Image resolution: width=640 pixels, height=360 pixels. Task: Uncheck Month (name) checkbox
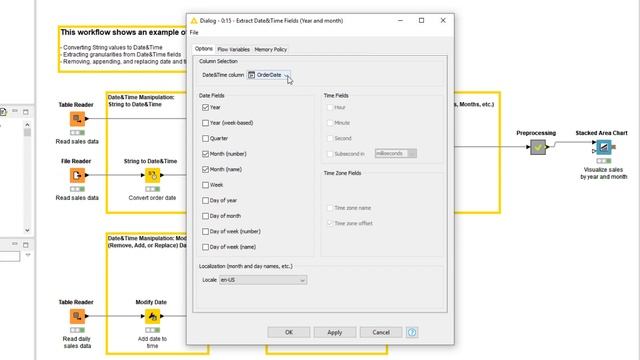(x=205, y=169)
